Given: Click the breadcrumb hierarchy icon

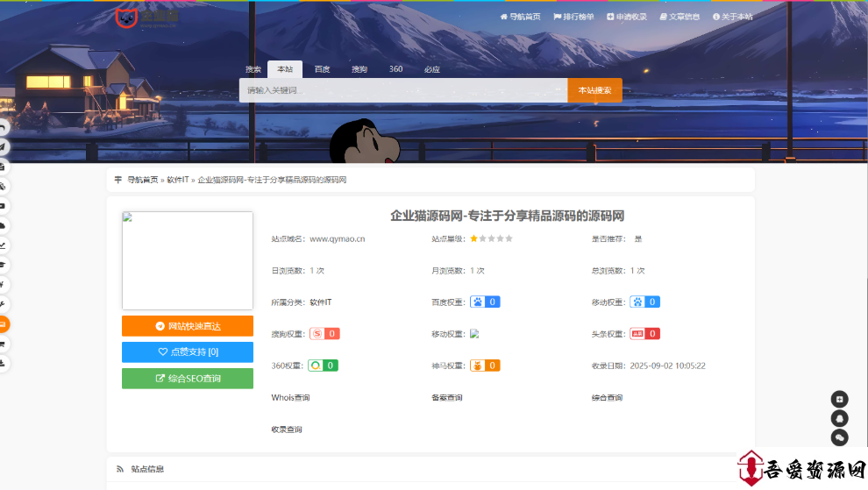Looking at the screenshot, I should (x=117, y=180).
